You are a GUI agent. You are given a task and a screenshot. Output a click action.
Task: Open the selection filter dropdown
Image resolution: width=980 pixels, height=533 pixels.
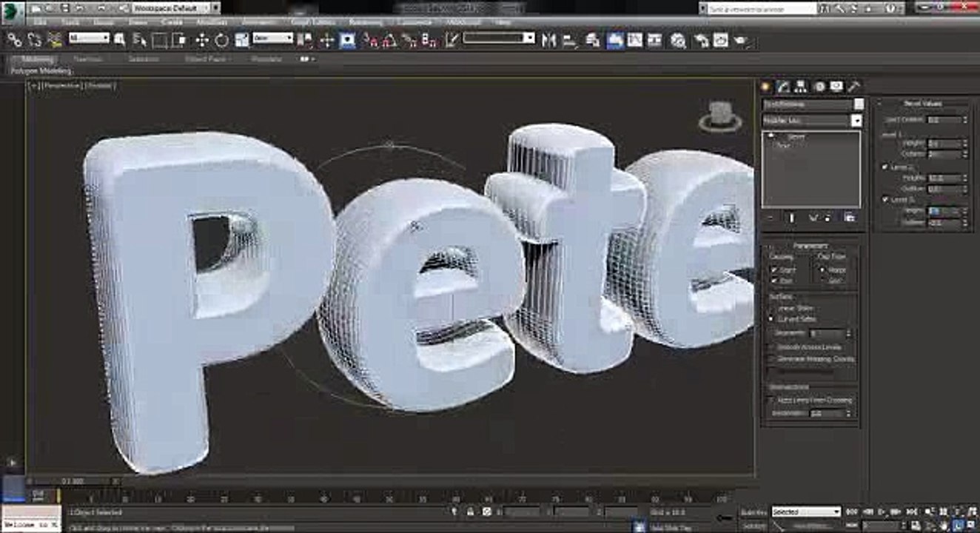(90, 38)
